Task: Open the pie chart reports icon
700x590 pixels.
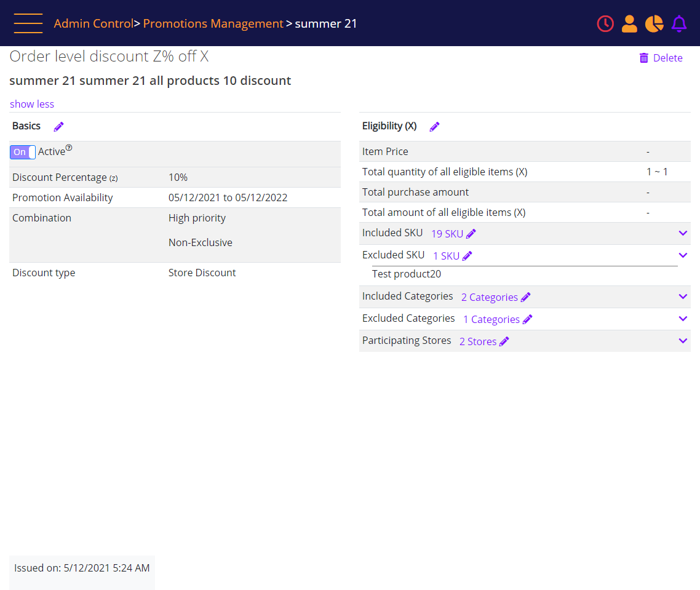Action: point(654,23)
